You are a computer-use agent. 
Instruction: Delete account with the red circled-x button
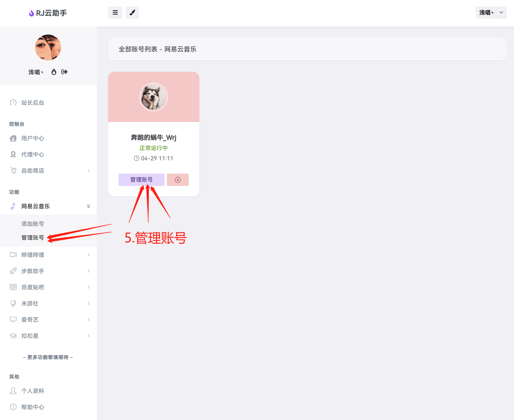[178, 180]
